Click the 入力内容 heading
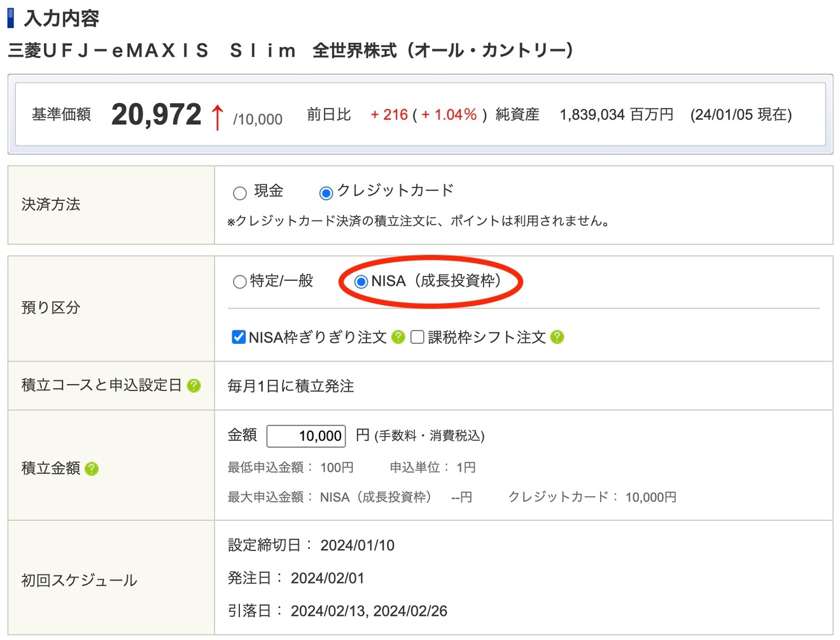Image resolution: width=840 pixels, height=640 pixels. [61, 18]
